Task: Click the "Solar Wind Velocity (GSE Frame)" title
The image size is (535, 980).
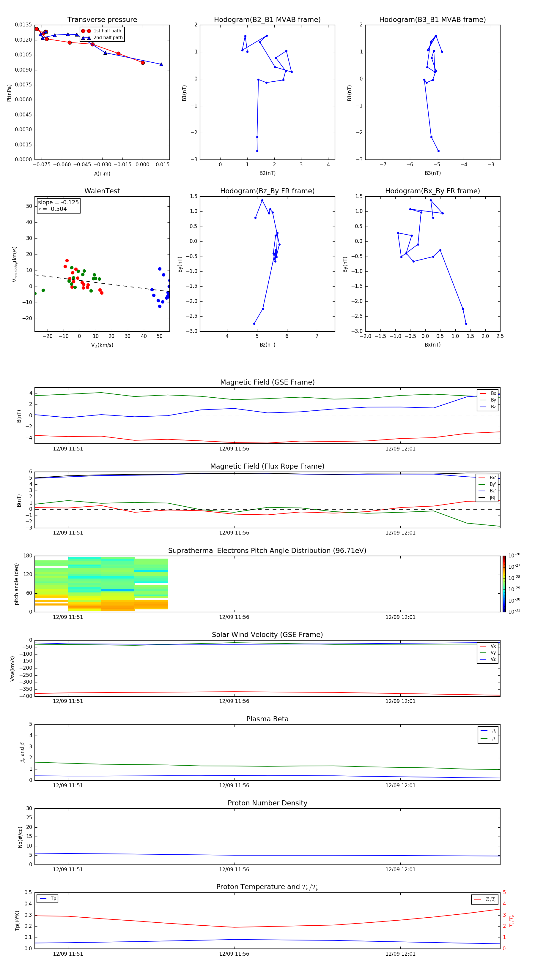Action: point(267,635)
